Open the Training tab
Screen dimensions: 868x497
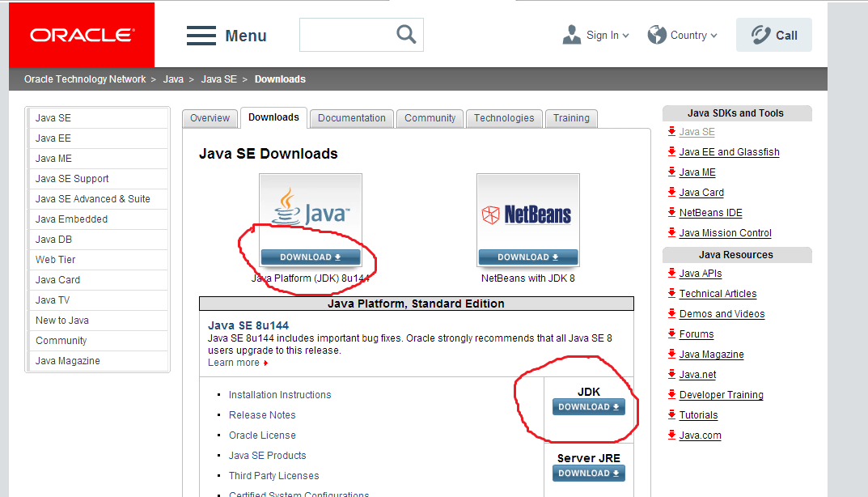(571, 118)
